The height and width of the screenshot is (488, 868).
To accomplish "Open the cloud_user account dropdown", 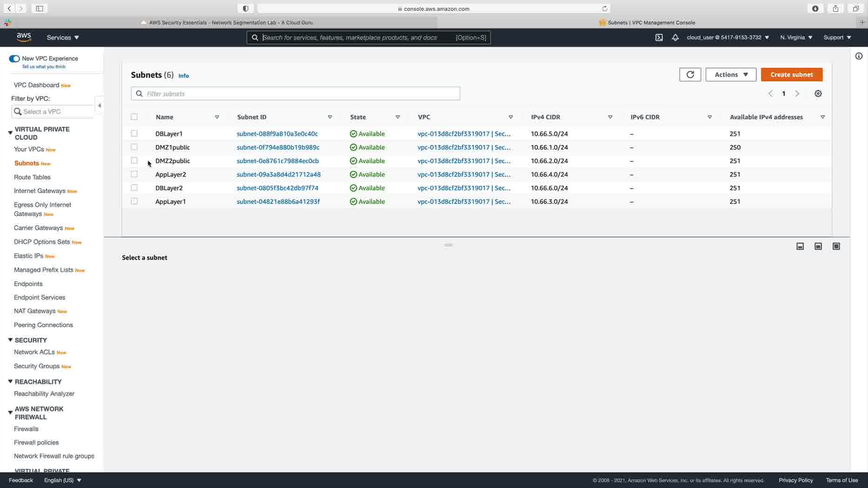I will pyautogui.click(x=728, y=38).
